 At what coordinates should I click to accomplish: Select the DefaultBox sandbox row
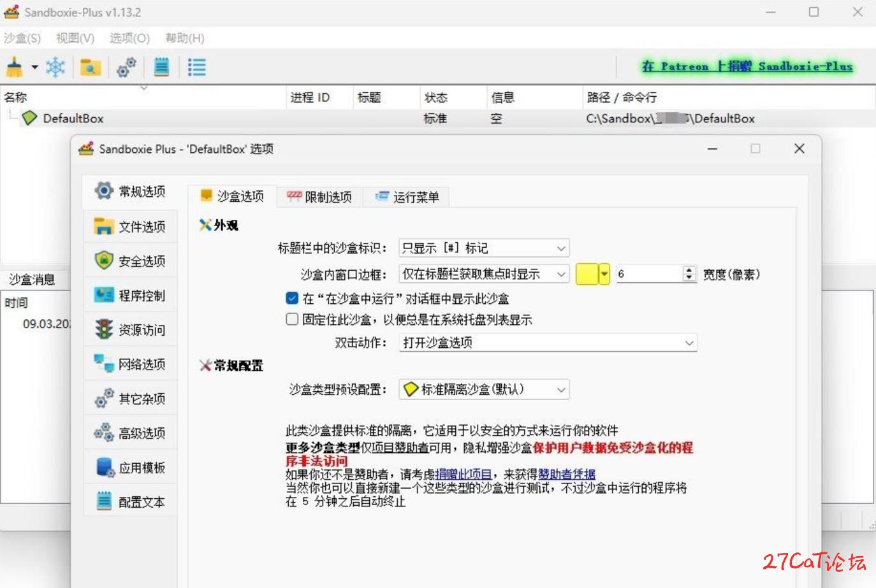point(437,118)
